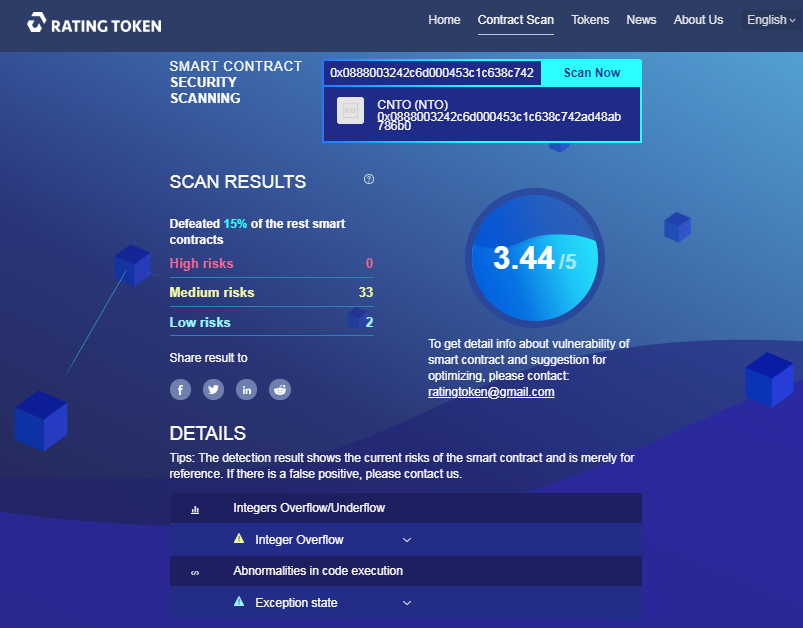Click the Abnormalities in code execution icon
The width and height of the screenshot is (803, 628).
click(x=195, y=573)
